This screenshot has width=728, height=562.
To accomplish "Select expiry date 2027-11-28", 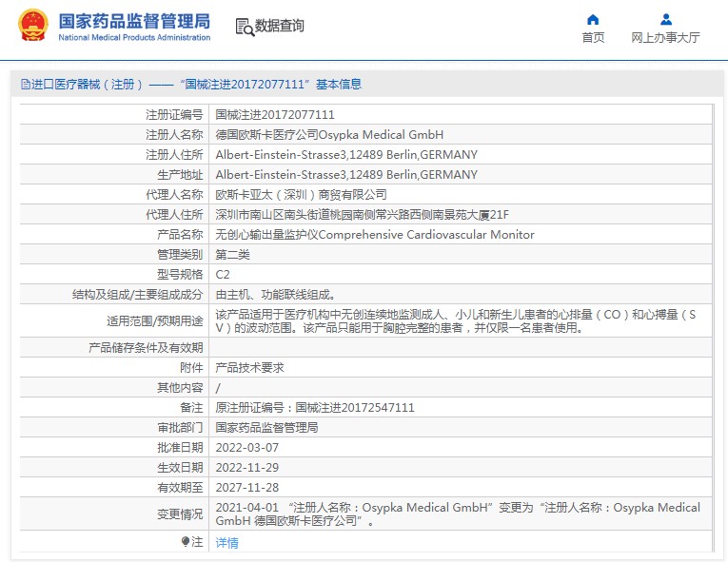I will pyautogui.click(x=247, y=487).
